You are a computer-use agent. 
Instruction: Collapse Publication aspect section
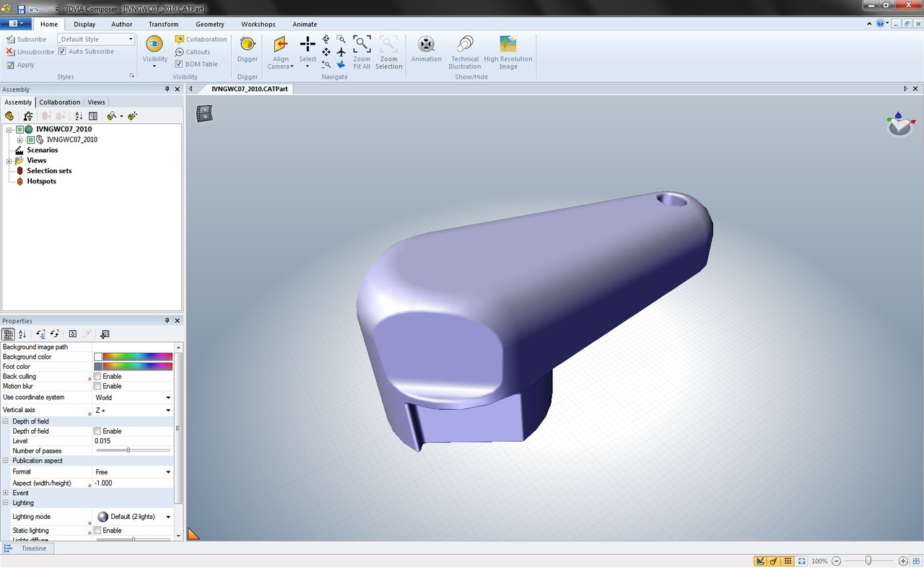click(6, 460)
